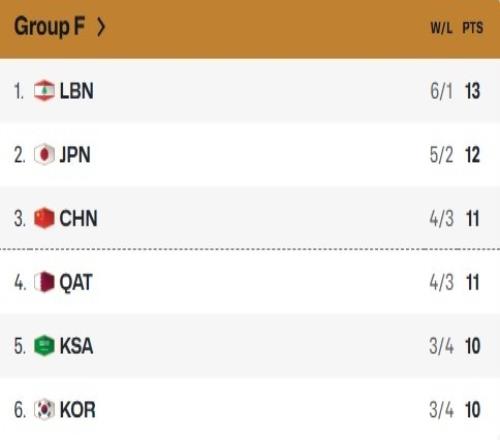The image size is (500, 440).
Task: Click Lebanon's 6/1 win-loss record
Action: click(x=441, y=91)
